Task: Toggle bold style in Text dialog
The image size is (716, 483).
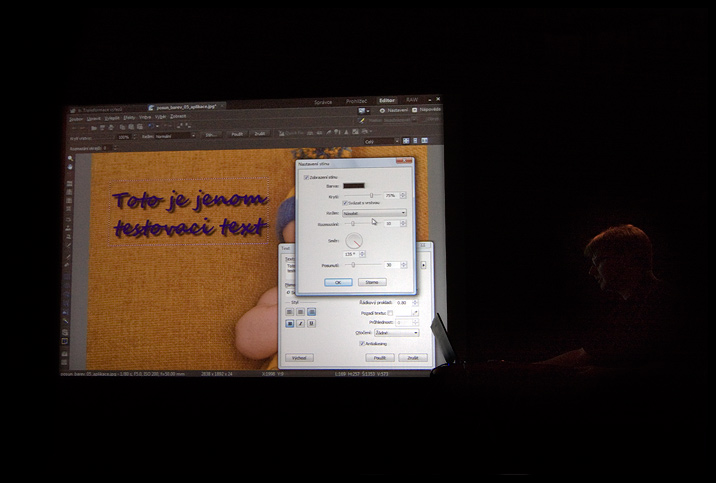Action: click(290, 323)
